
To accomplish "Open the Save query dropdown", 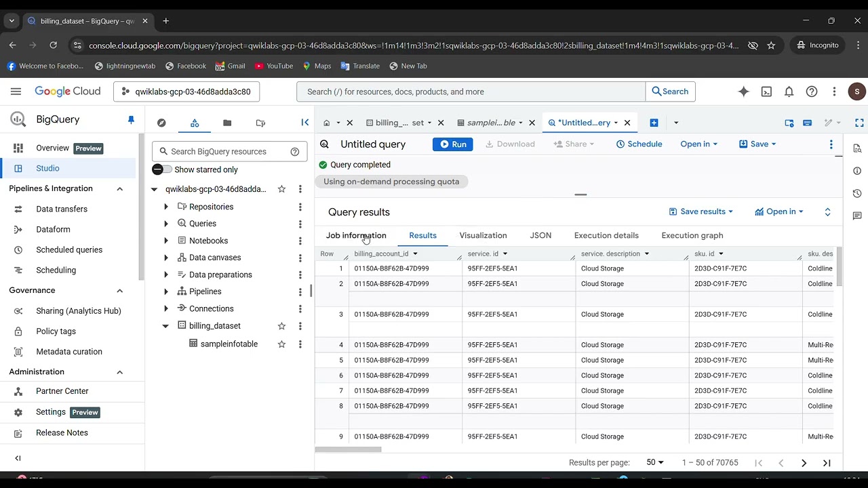I will pyautogui.click(x=757, y=144).
